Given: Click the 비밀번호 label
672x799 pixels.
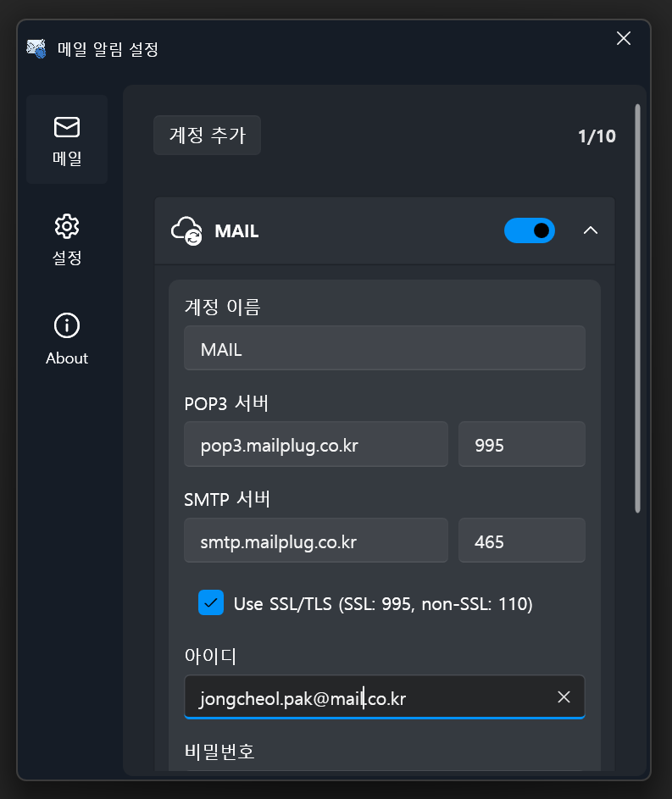Looking at the screenshot, I should pos(219,752).
